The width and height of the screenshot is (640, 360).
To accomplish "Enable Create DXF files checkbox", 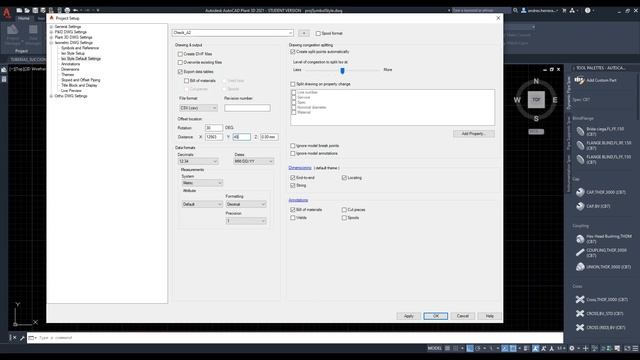I will (x=180, y=54).
